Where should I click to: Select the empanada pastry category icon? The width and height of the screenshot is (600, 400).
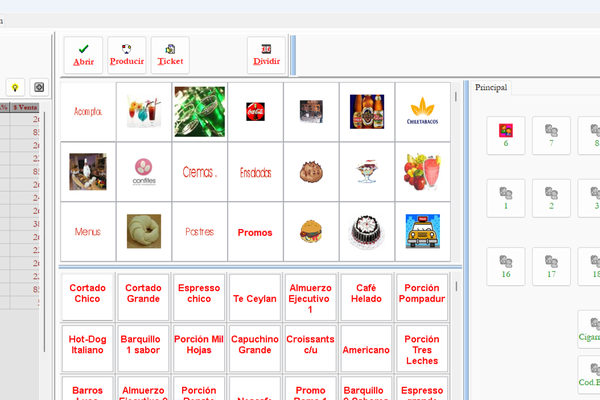coord(311,172)
